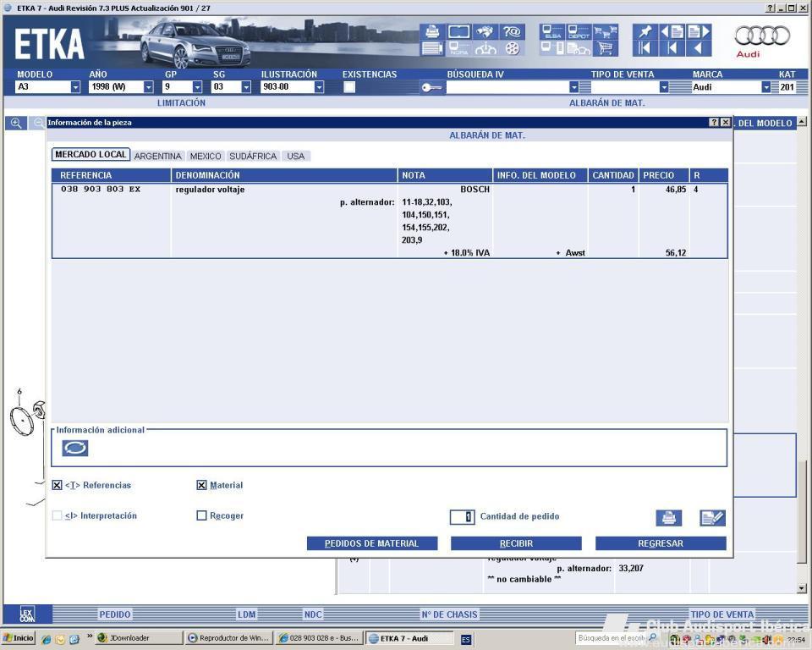
Task: Enable the Recoger checkbox
Action: [201, 515]
